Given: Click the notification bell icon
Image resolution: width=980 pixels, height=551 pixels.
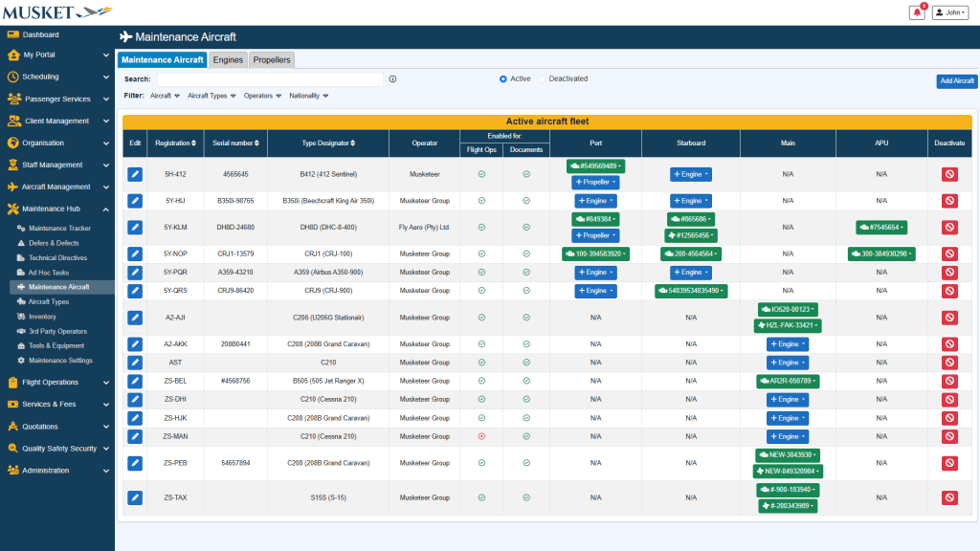Looking at the screenshot, I should (x=917, y=12).
